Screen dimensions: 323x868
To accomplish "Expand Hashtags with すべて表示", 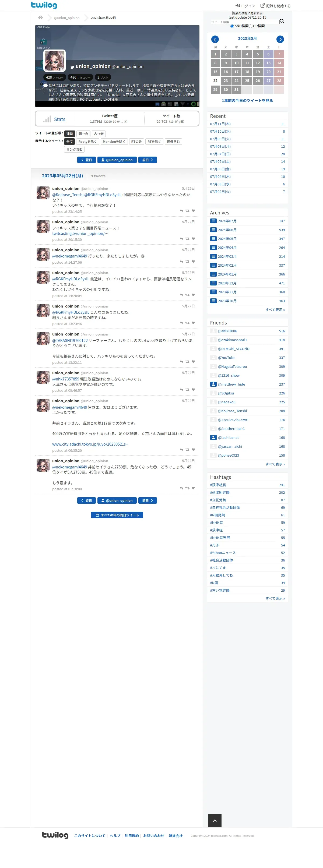I will click(275, 598).
